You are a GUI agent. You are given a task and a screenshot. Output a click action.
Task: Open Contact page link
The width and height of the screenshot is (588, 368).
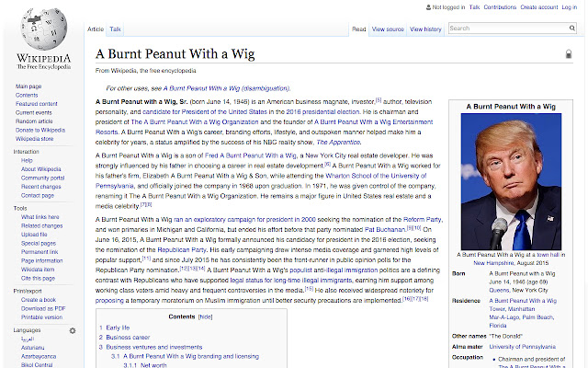[x=38, y=195]
